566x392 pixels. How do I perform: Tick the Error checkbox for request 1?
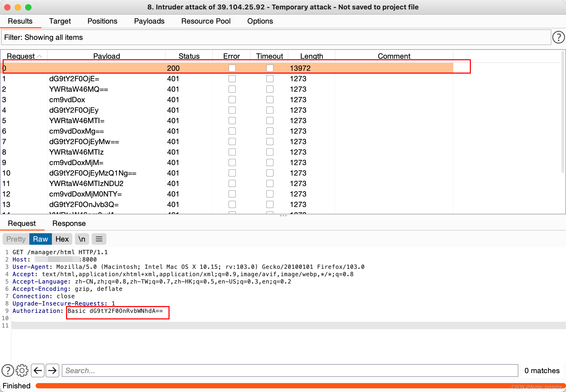(x=232, y=79)
